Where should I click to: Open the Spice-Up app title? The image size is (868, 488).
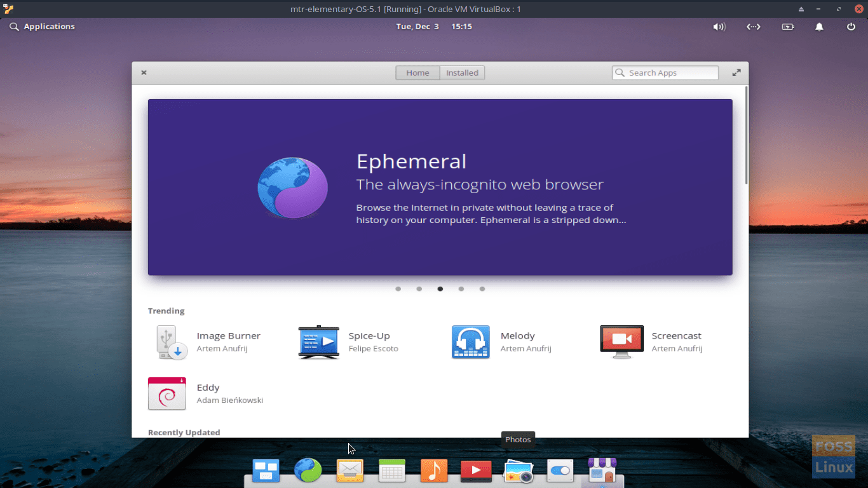(369, 336)
